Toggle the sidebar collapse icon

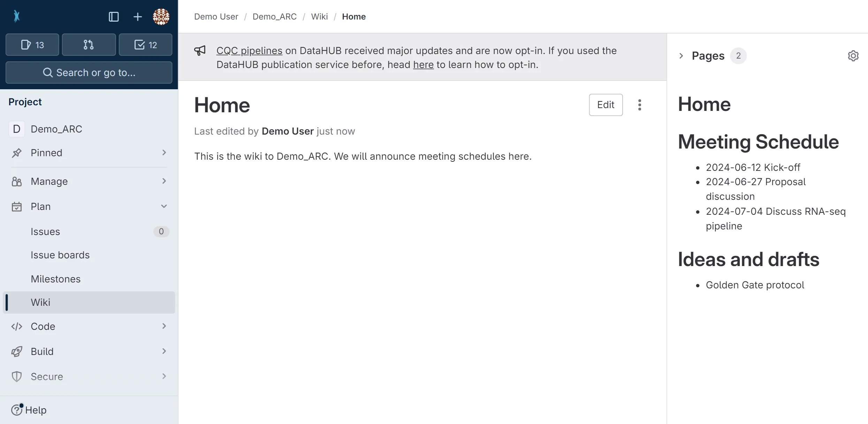pos(114,17)
